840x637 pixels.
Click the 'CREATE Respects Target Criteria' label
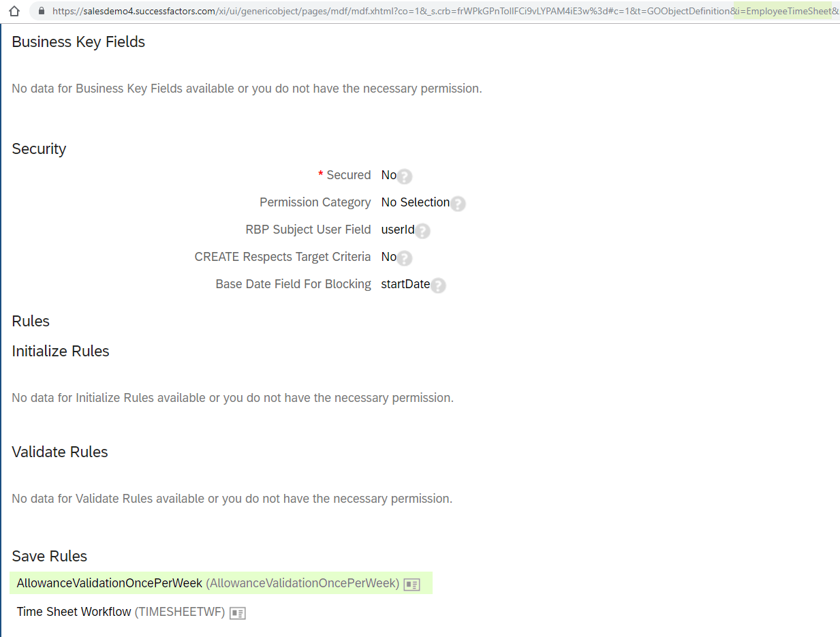(283, 257)
